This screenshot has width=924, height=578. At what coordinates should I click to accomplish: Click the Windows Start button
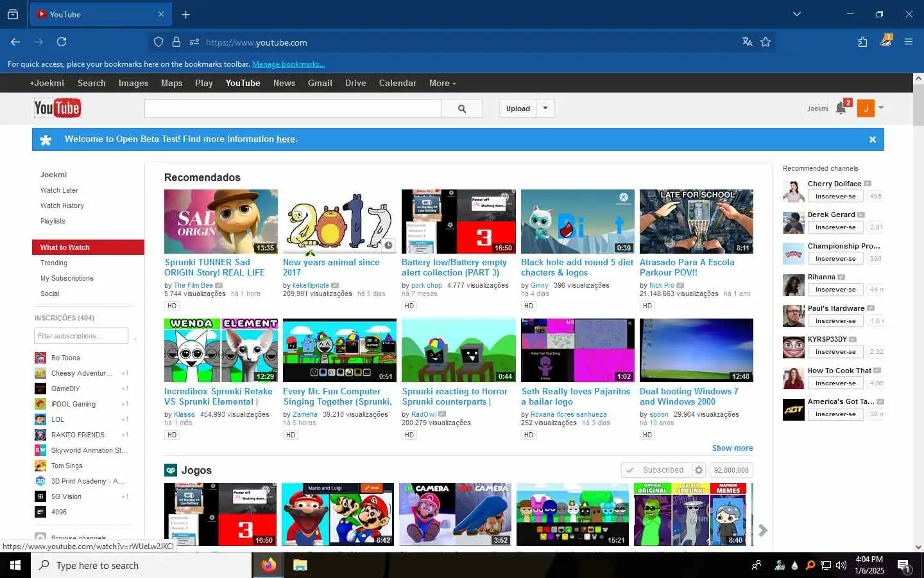click(x=15, y=565)
